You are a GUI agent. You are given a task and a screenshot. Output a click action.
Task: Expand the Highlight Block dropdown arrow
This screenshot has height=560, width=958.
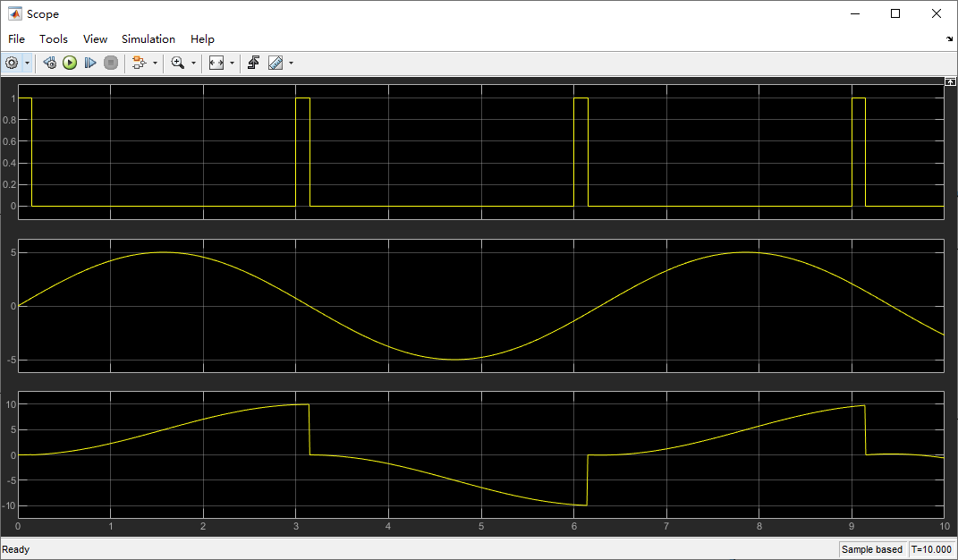155,63
